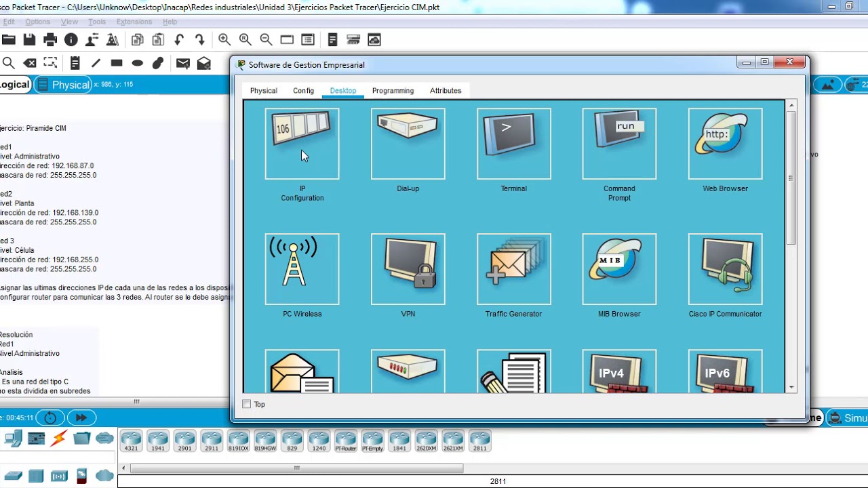Select the 4321 router device
This screenshot has width=868, height=488.
[x=131, y=441]
